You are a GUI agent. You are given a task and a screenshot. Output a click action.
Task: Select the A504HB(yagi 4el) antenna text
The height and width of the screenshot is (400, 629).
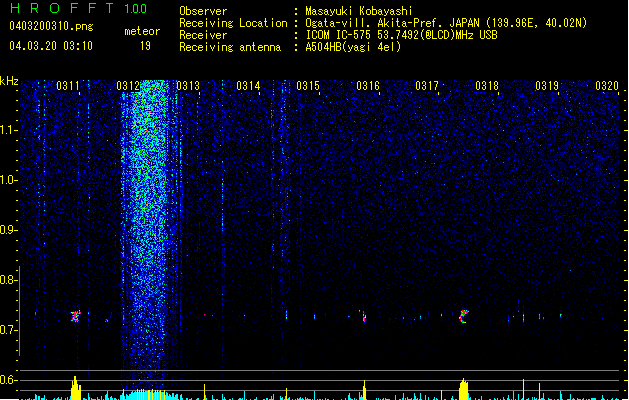[x=353, y=47]
